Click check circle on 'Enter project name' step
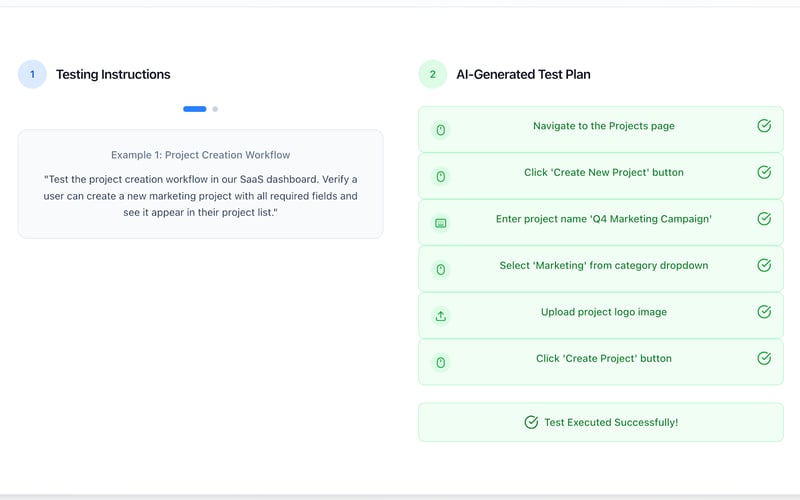 pyautogui.click(x=764, y=219)
